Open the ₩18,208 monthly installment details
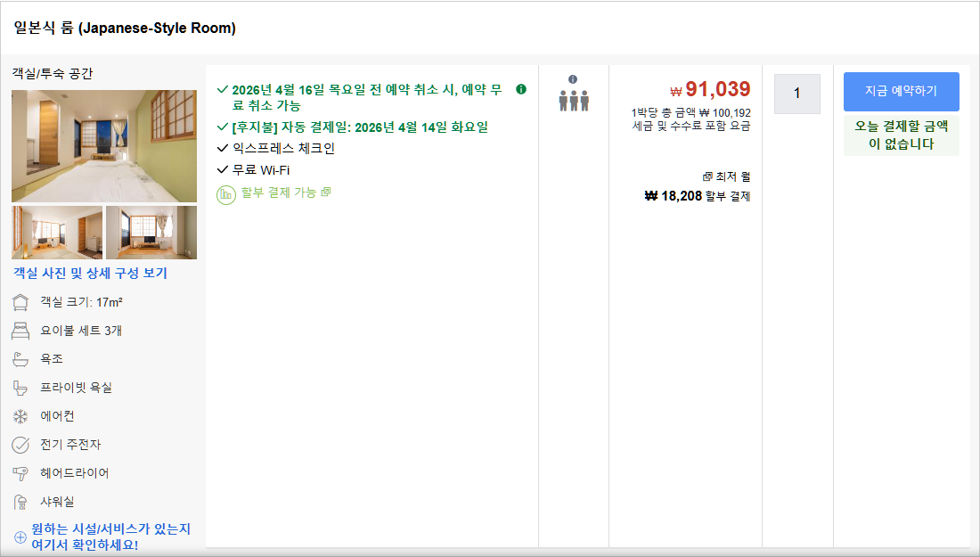 (702, 195)
